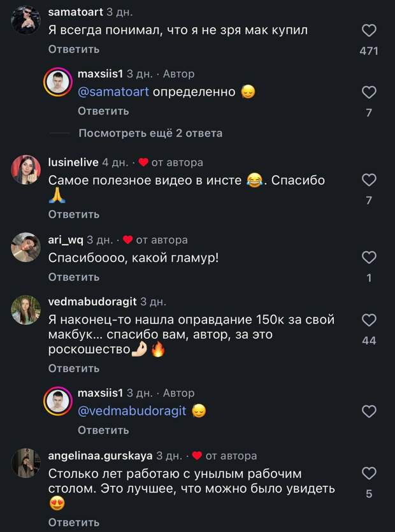Image resolution: width=395 pixels, height=532 pixels.
Task: Like vedmabudoragit's comment about the MacBook
Action: point(369,320)
